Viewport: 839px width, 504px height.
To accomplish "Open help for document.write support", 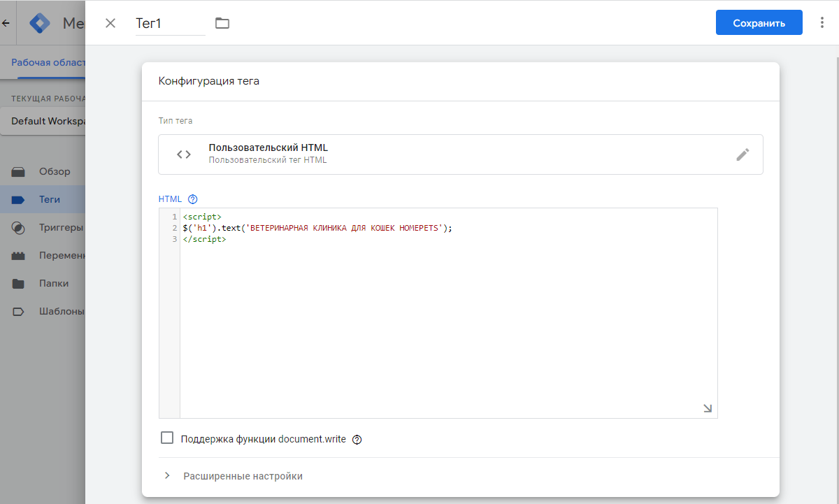I will pos(357,440).
